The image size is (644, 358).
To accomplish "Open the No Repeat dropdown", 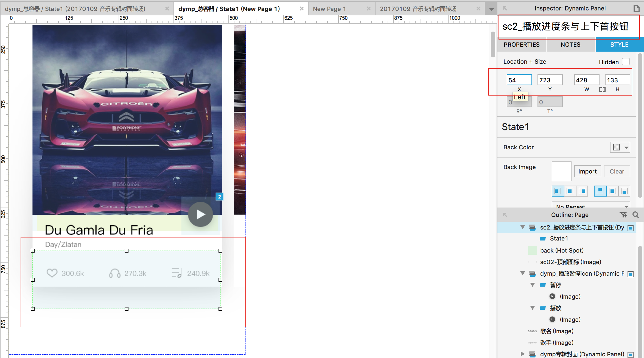I will [591, 205].
